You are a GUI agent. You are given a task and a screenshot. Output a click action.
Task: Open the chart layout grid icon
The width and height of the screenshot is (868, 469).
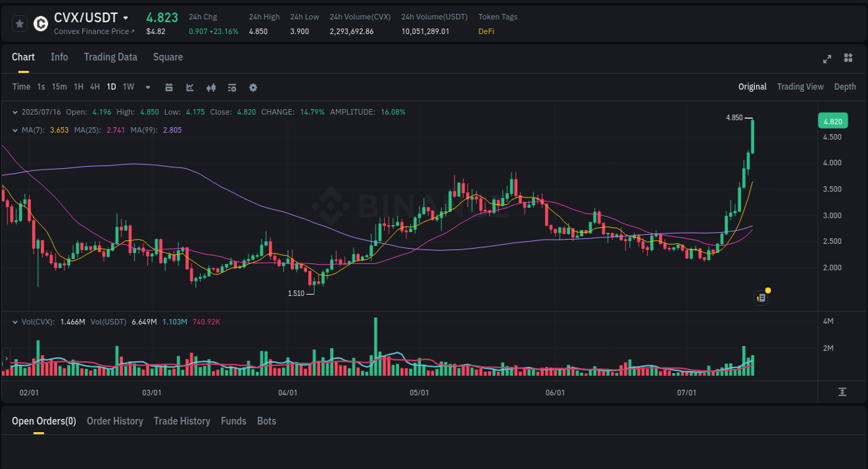tap(848, 58)
